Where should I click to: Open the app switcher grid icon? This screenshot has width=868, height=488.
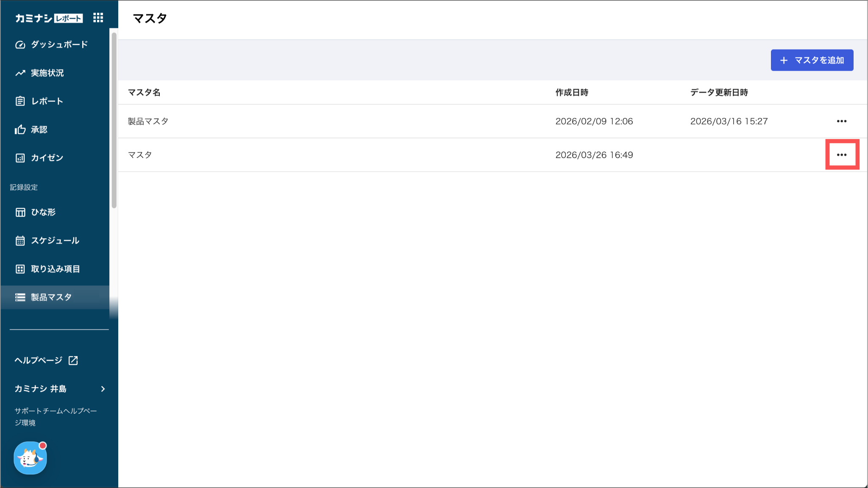point(98,18)
